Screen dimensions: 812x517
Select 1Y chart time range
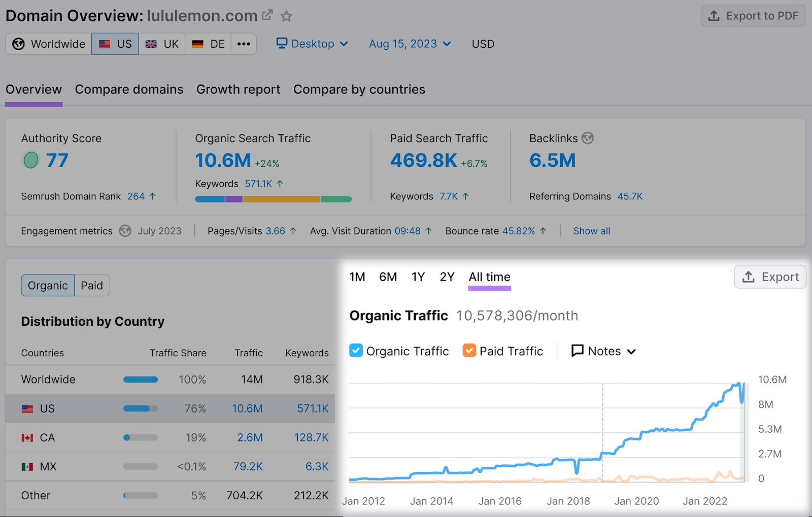click(x=418, y=277)
